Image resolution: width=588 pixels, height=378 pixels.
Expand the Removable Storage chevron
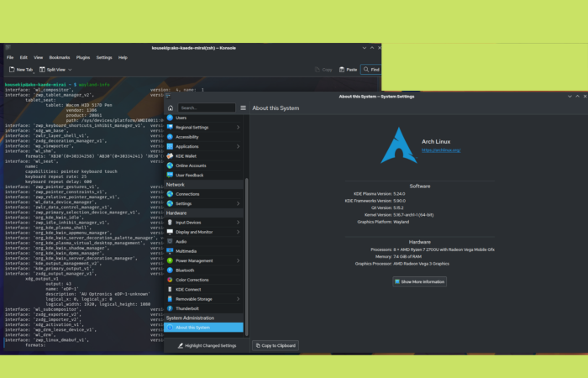pos(238,299)
